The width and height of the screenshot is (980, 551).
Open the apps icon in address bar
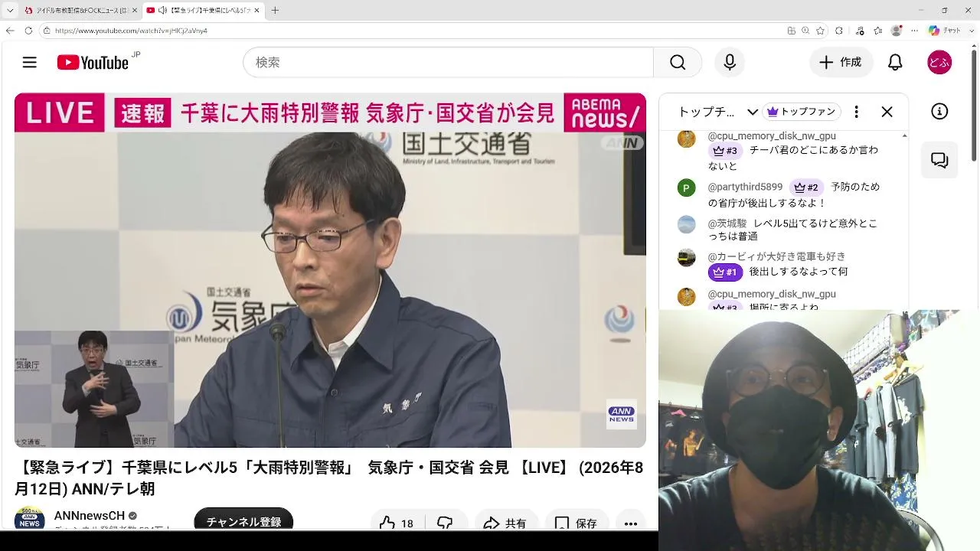(792, 31)
